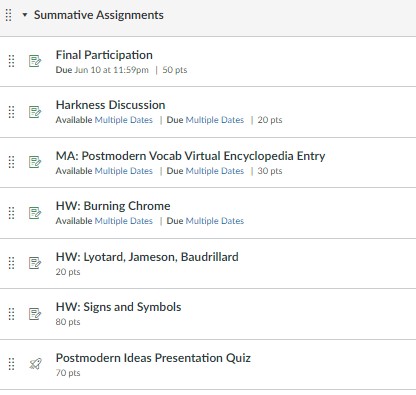Screen dimensions: 416x395
Task: Click rocket quiz icon for Postmodern Ideas Quiz
Action: pos(35,364)
